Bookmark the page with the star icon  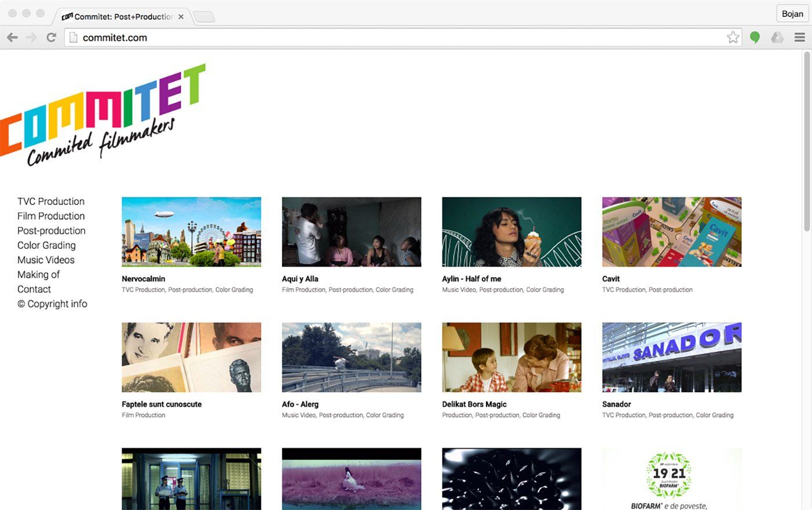click(x=733, y=38)
